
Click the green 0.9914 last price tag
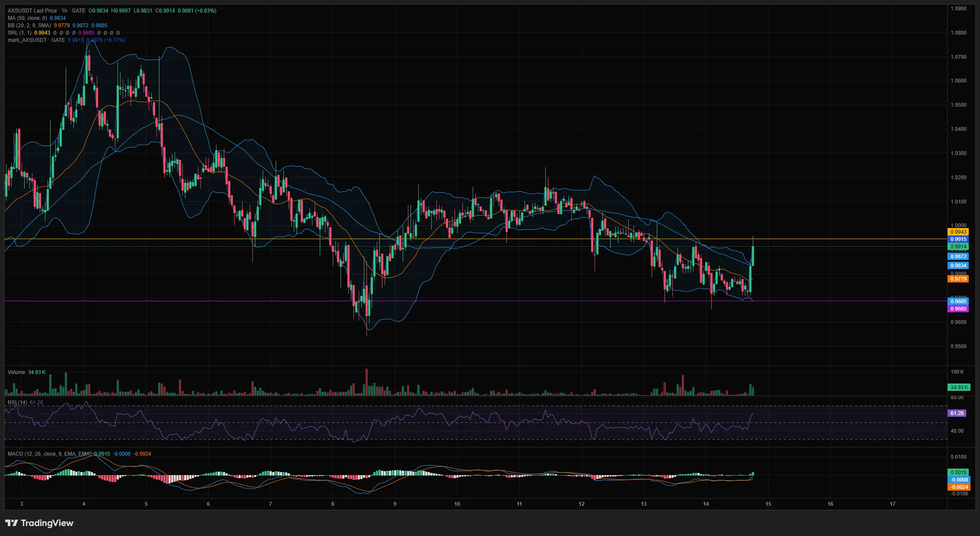[x=958, y=247]
